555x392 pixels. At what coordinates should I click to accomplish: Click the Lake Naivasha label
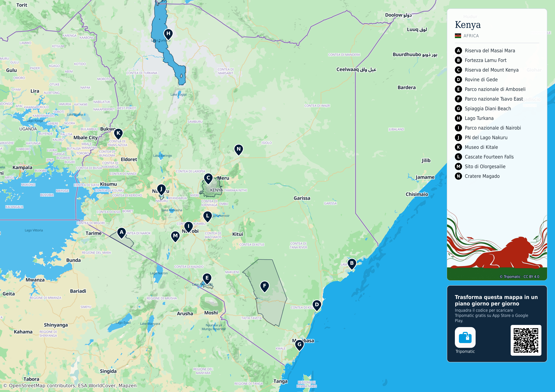(172, 210)
